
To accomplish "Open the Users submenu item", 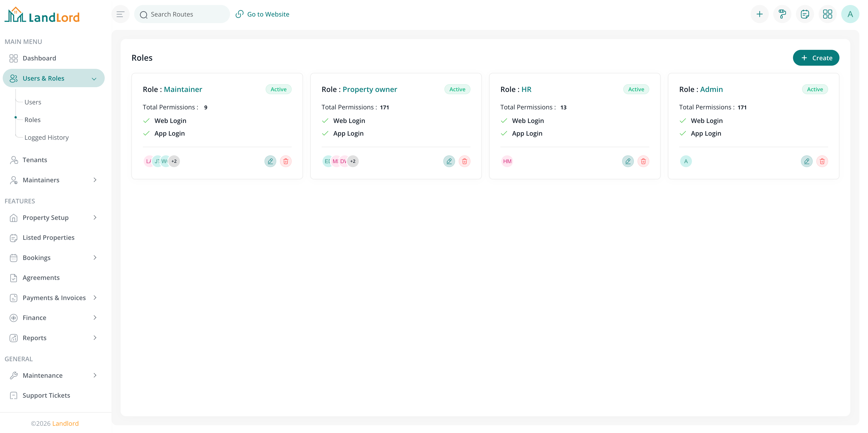I will point(33,102).
